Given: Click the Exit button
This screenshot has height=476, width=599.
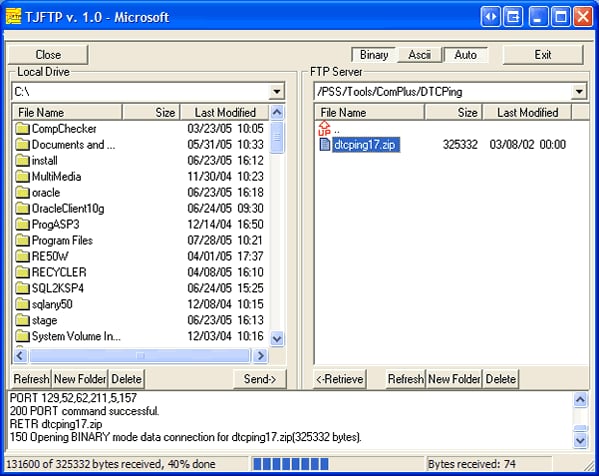Looking at the screenshot, I should coord(543,55).
